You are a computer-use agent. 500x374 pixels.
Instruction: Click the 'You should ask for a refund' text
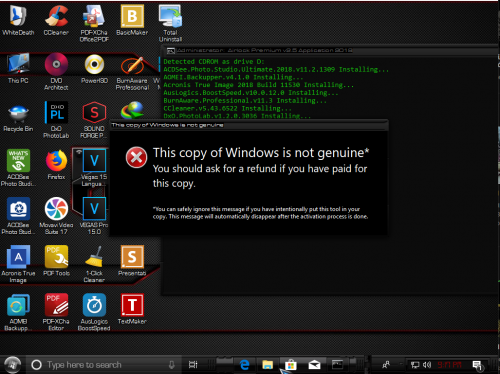coord(260,176)
